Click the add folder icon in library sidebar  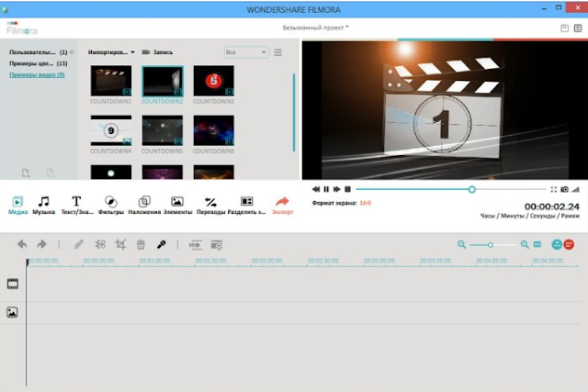tap(26, 173)
